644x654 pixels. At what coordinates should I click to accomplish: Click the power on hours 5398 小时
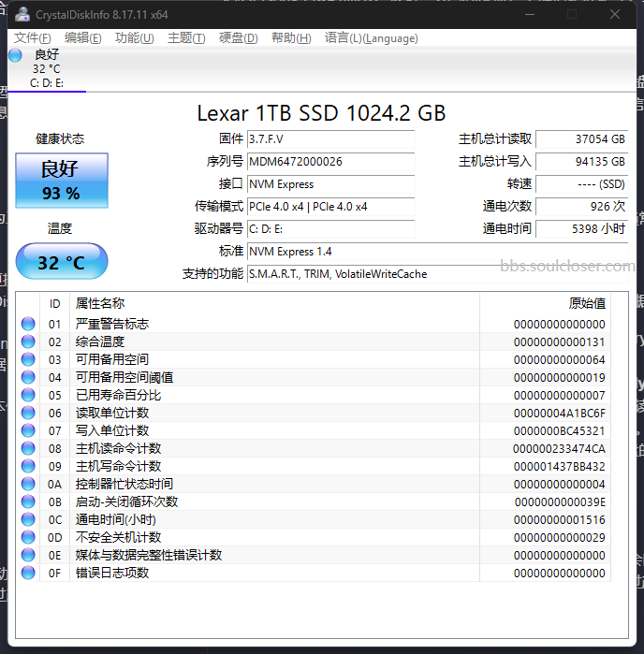point(582,229)
